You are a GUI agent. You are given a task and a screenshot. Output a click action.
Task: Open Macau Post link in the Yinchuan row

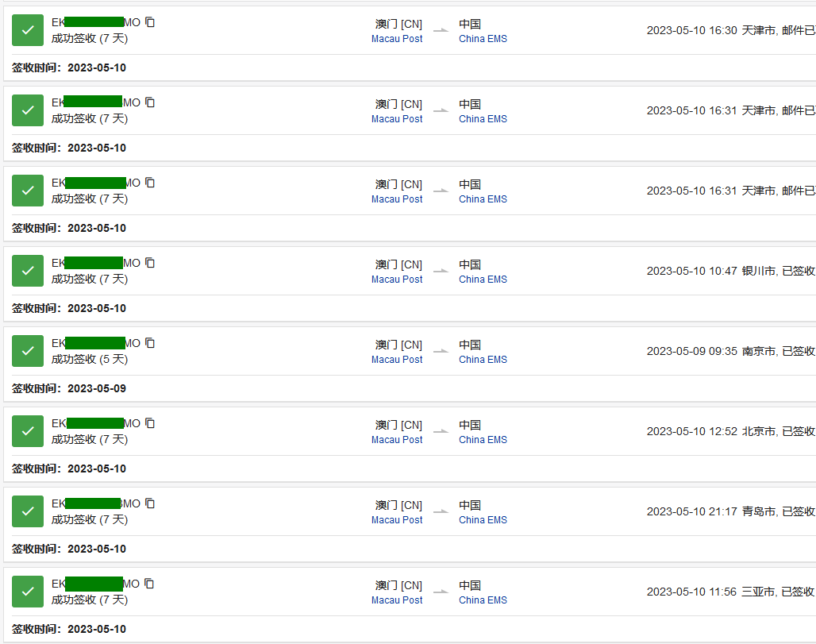[397, 280]
